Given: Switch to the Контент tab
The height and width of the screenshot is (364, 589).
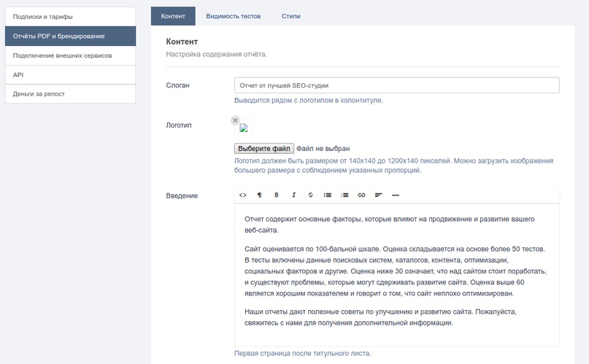Looking at the screenshot, I should [173, 16].
